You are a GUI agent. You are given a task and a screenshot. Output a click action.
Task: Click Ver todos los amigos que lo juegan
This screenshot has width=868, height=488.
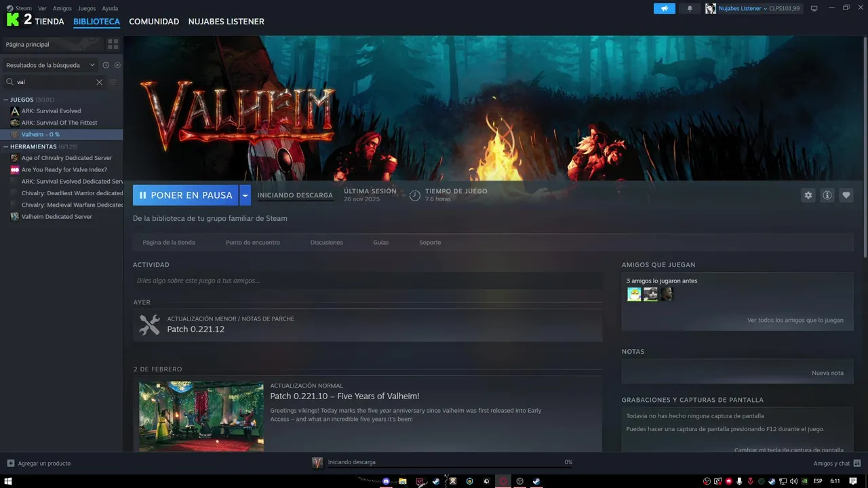795,320
